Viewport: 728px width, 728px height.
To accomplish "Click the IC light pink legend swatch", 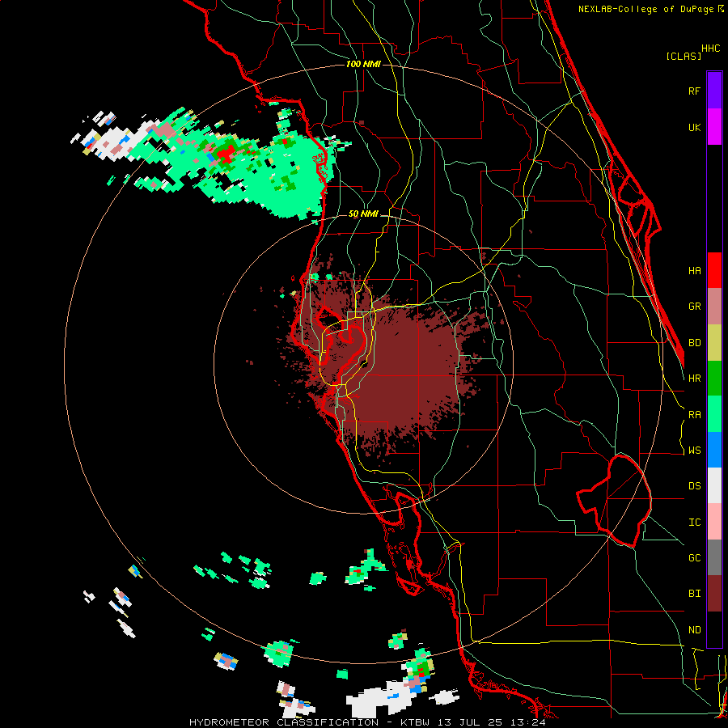I will tap(714, 522).
